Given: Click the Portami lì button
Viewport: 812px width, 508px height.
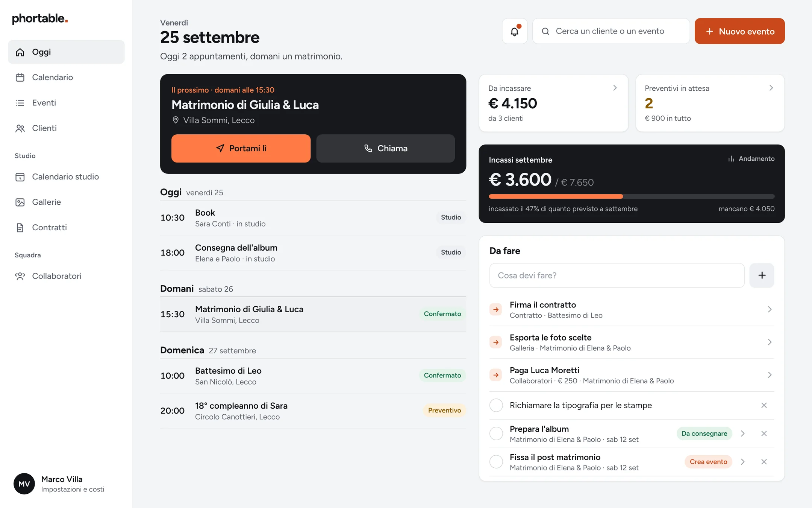Looking at the screenshot, I should (x=241, y=149).
